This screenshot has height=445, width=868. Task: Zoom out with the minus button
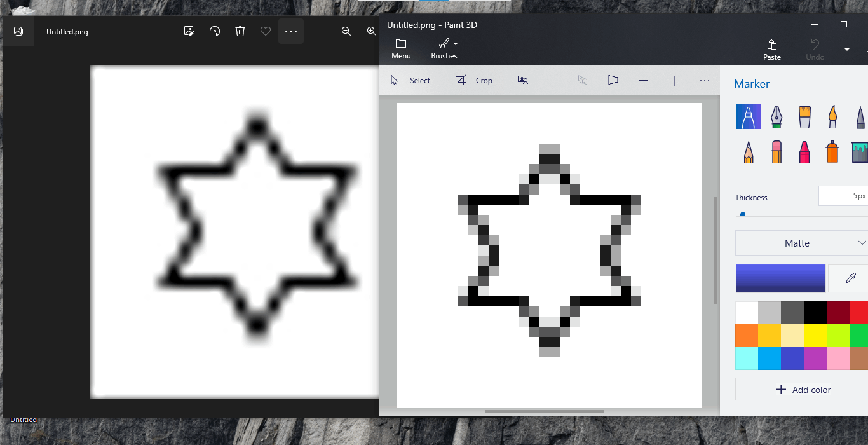coord(644,81)
